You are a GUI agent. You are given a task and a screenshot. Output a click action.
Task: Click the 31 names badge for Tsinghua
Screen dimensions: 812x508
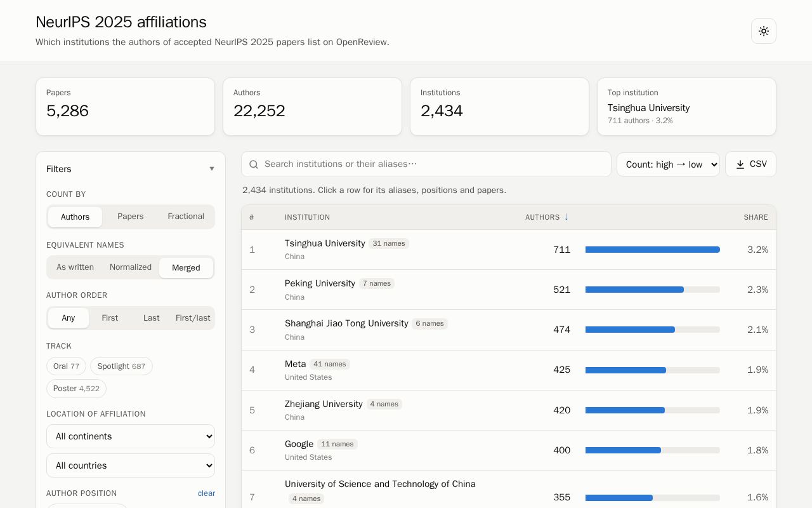point(389,244)
